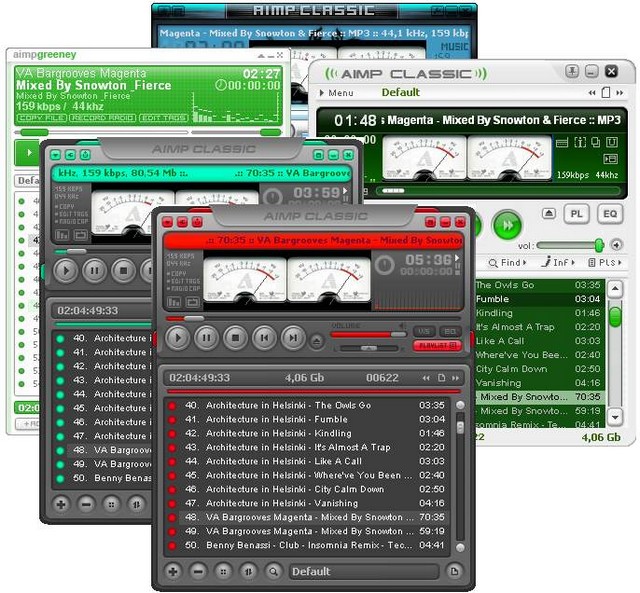Toggle the PLAYLIST button in the red window
This screenshot has width=640, height=593.
(437, 346)
